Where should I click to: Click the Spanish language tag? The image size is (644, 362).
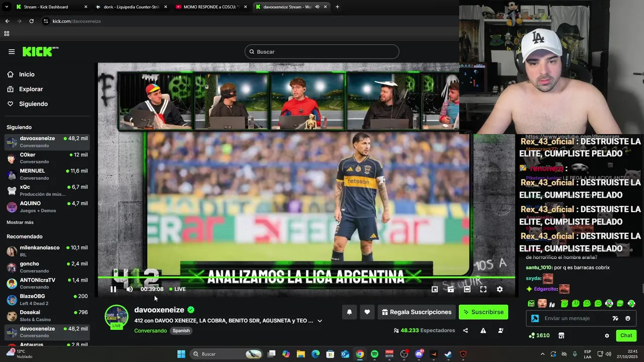tap(181, 330)
